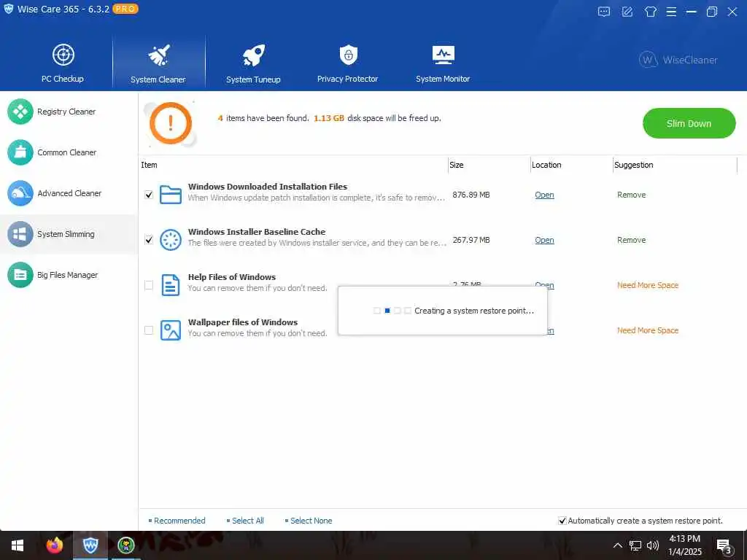Click the System Slimming Windows-logo icon

(x=20, y=234)
